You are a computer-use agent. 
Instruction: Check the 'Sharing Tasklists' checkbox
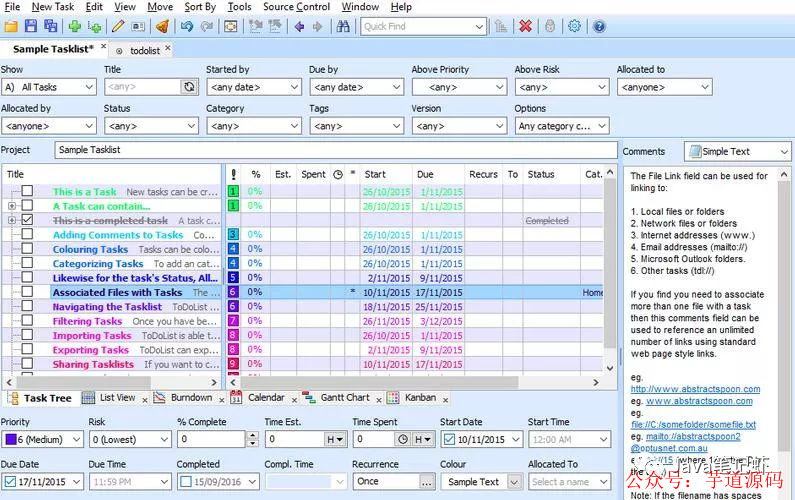pyautogui.click(x=27, y=364)
